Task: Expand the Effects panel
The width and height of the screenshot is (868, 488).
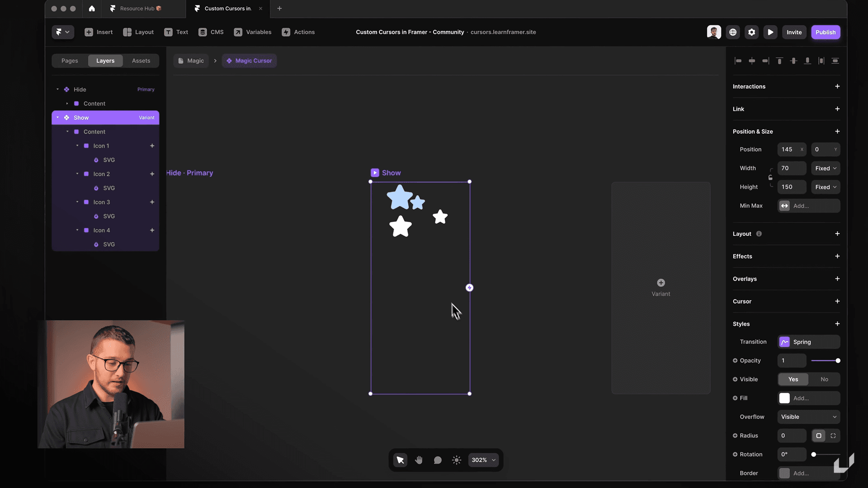Action: click(x=838, y=256)
